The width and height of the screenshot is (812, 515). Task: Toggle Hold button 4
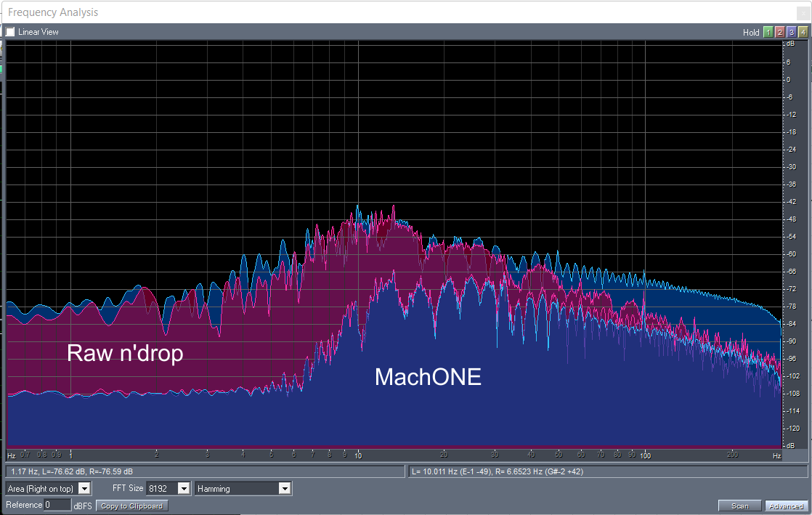click(x=803, y=32)
